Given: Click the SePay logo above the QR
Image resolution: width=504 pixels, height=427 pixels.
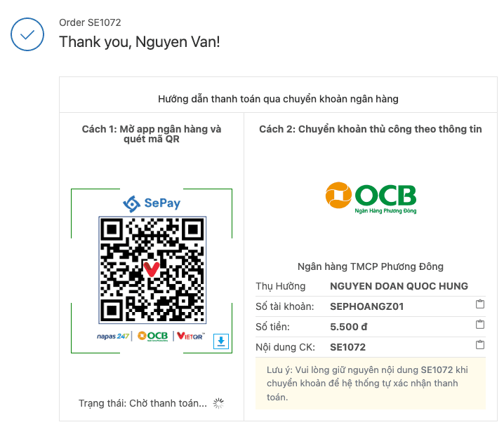Looking at the screenshot, I should [152, 203].
